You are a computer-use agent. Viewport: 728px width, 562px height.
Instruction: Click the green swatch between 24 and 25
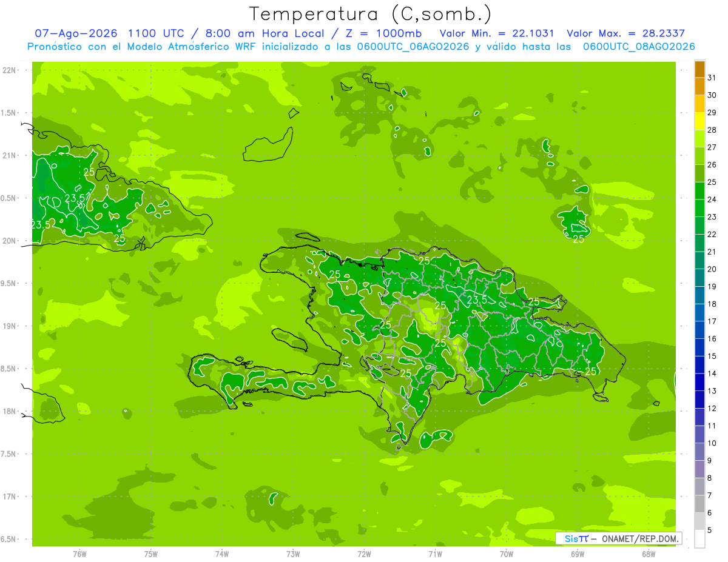tap(699, 191)
